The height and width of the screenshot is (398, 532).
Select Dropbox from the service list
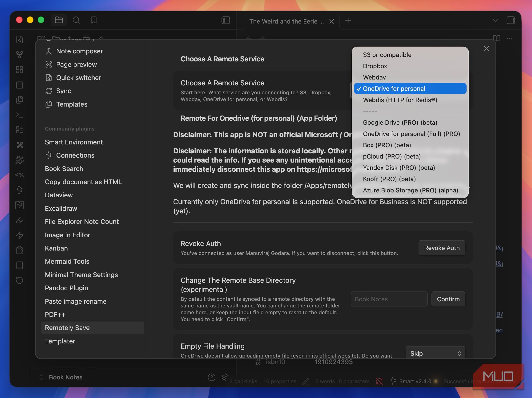410,66
